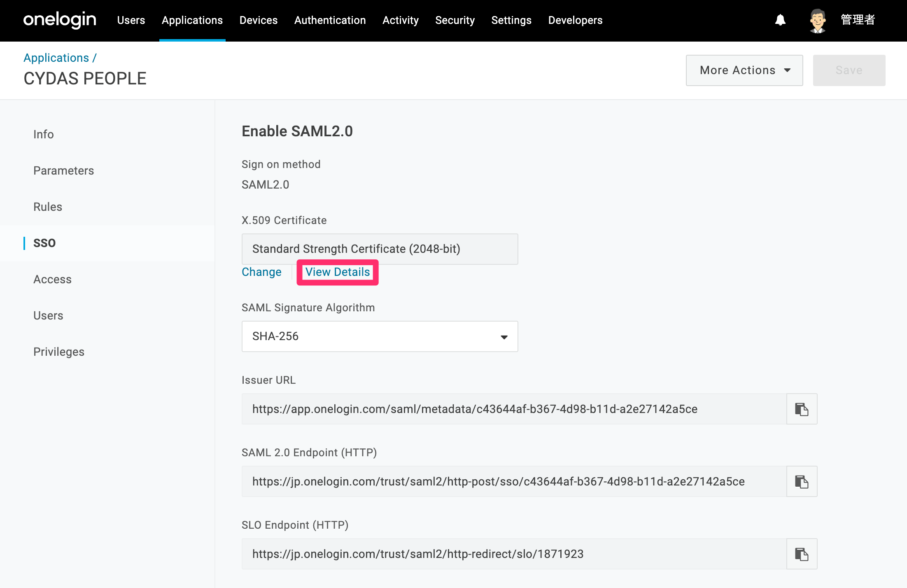Image resolution: width=907 pixels, height=588 pixels.
Task: Click the Change certificate link
Action: click(x=261, y=272)
